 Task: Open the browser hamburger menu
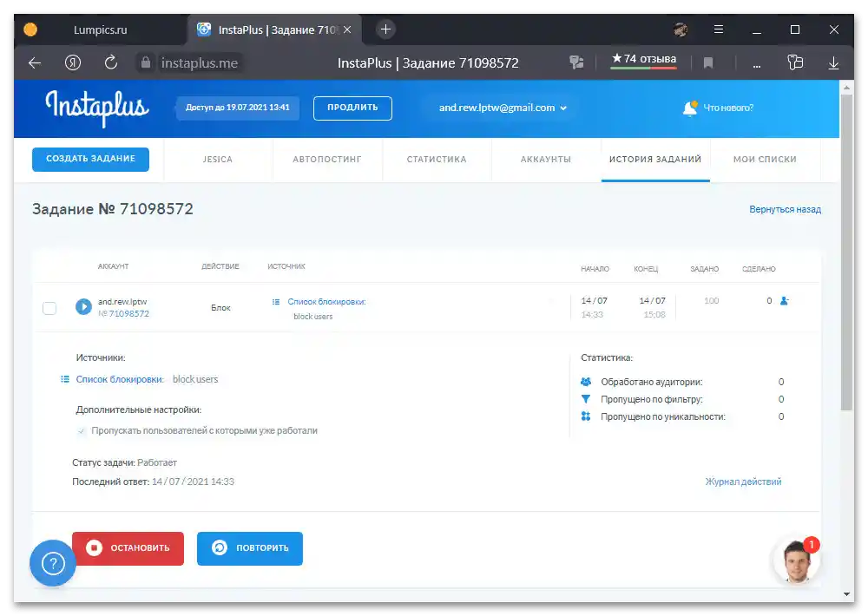pyautogui.click(x=719, y=29)
